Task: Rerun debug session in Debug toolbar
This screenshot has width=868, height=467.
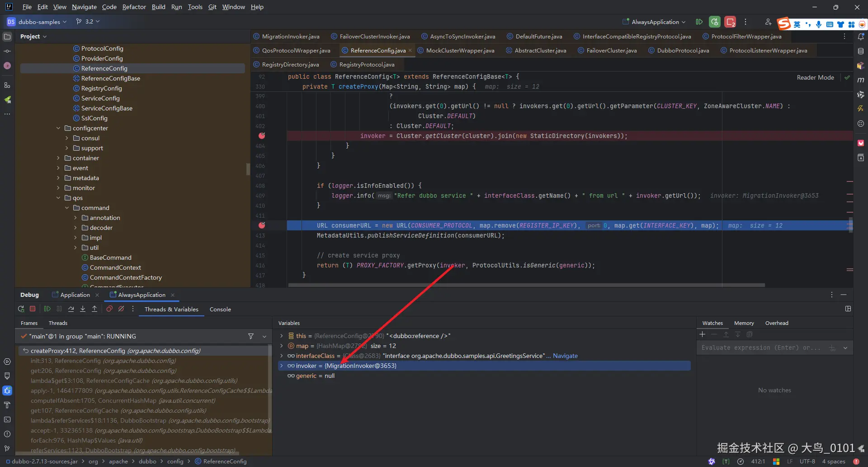Action: click(x=21, y=309)
